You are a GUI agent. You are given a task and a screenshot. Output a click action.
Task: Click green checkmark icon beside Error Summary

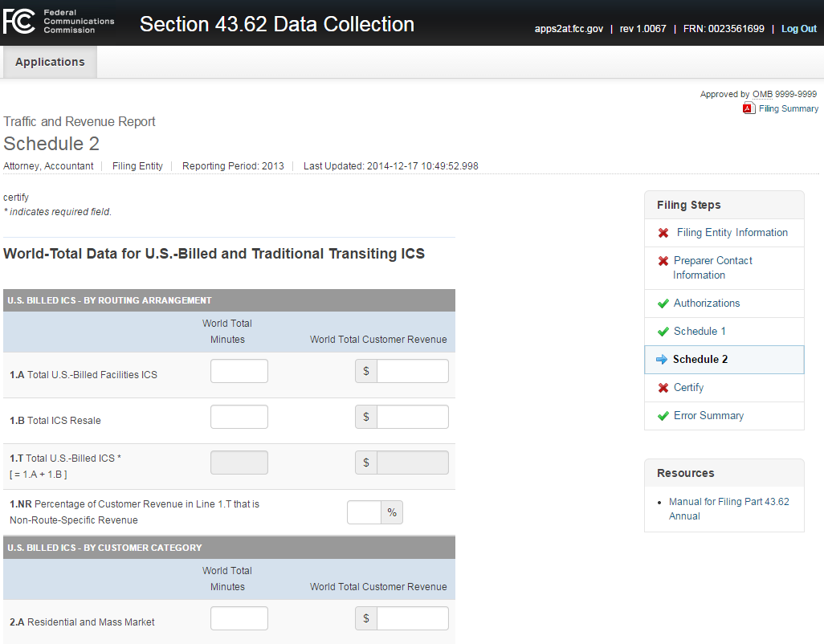click(663, 416)
